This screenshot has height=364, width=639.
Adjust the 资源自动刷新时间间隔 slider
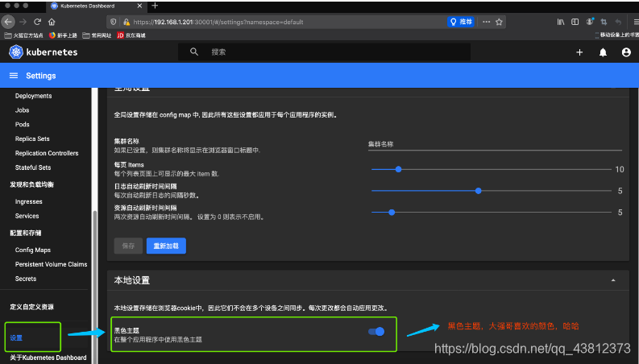coord(491,212)
